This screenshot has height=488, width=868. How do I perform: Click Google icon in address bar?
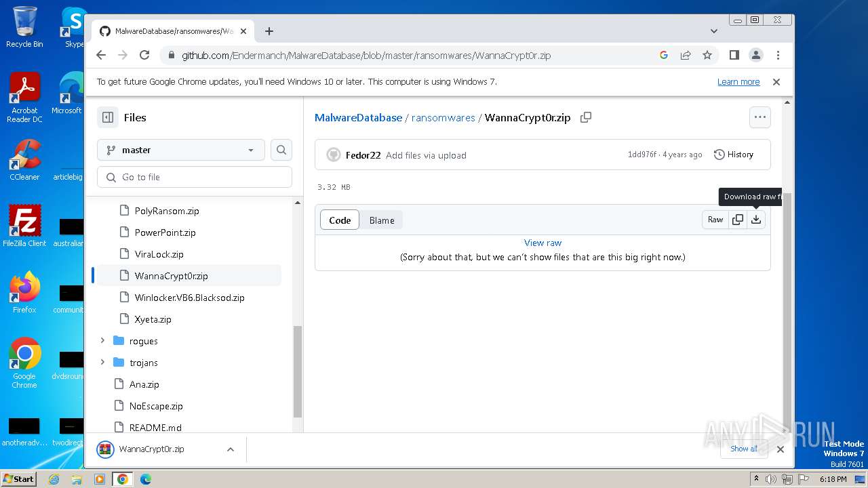[664, 56]
